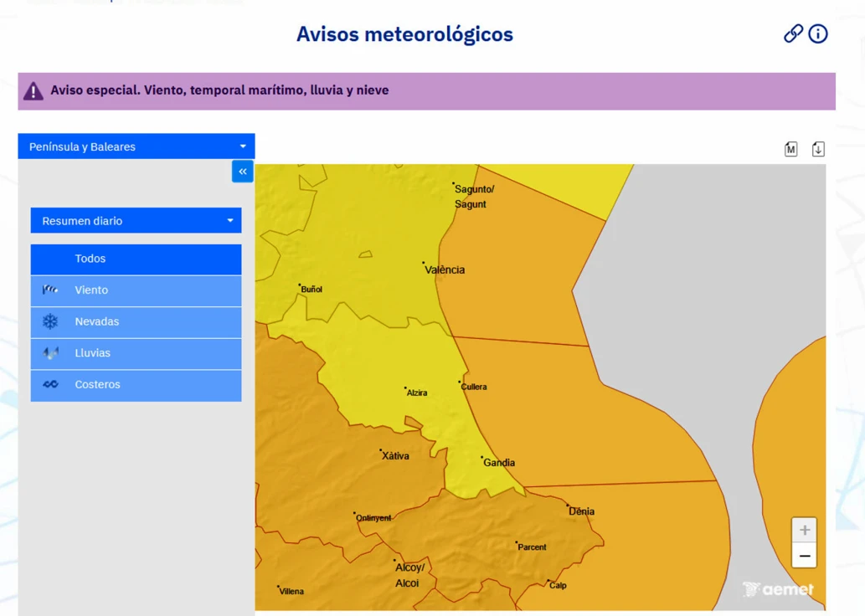The image size is (865, 616).
Task: Select the Nevadas snowflake icon
Action: click(50, 321)
